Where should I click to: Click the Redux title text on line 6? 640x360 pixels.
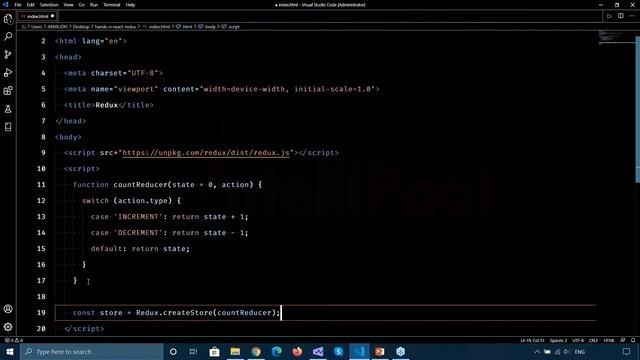tap(107, 105)
